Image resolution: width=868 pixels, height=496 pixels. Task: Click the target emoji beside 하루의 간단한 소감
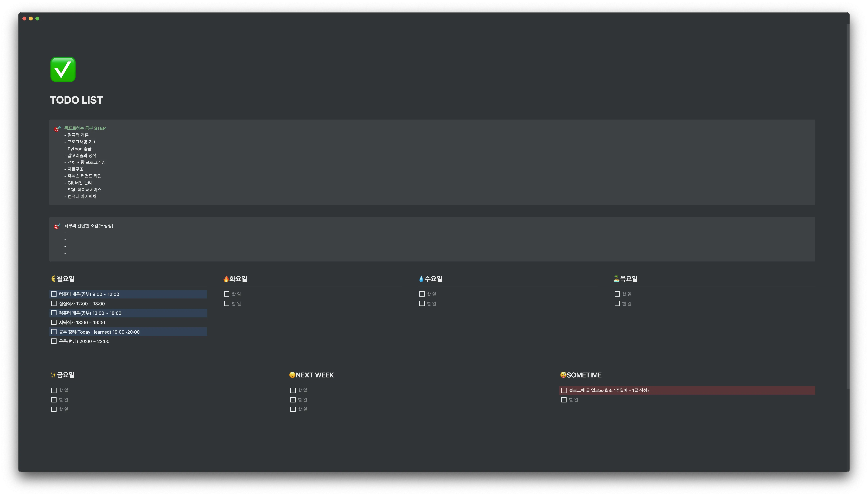tap(57, 226)
